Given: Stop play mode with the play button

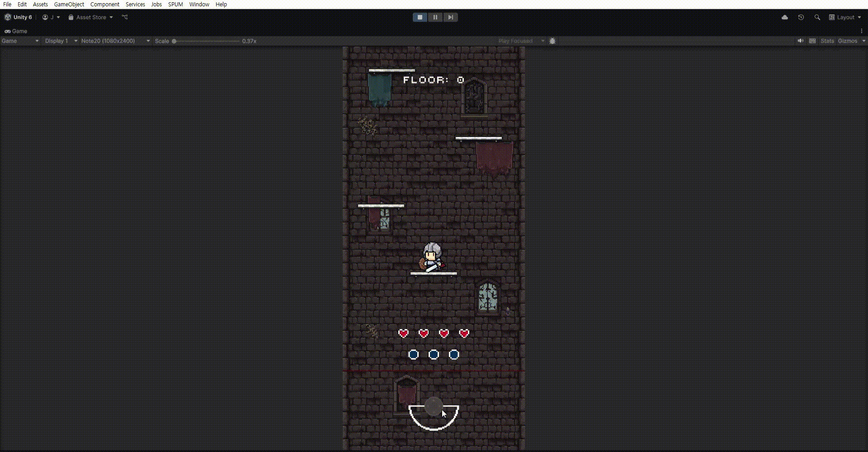Looking at the screenshot, I should coord(420,17).
